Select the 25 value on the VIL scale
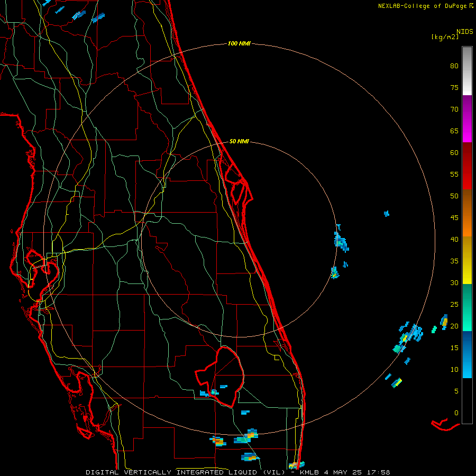Screen dimensions: 476x476 [x=454, y=304]
